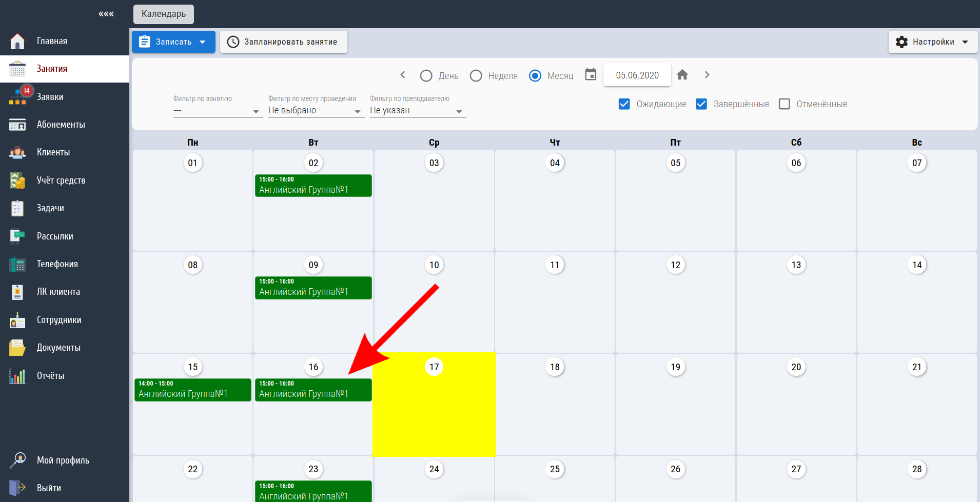Click the date field 05.06.2020
Screen dimensions: 980x502
click(637, 75)
